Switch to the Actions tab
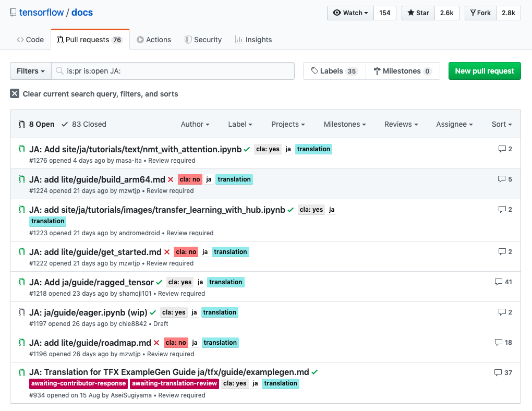Viewport: 532px width, 411px height. [x=154, y=40]
